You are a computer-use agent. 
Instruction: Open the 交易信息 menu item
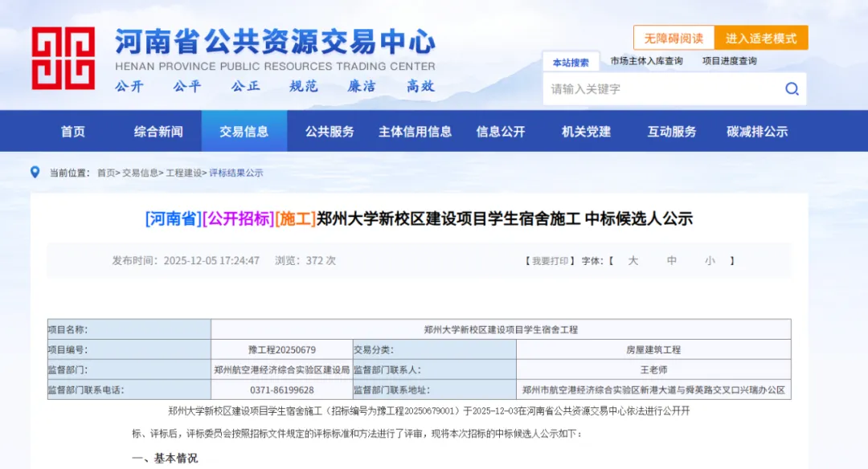[244, 132]
